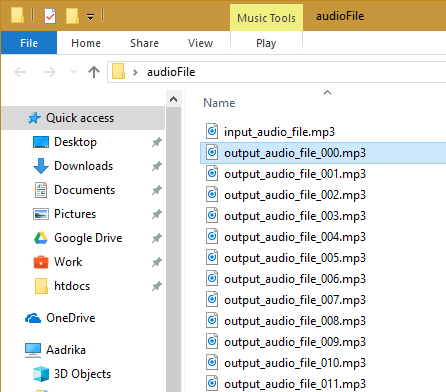
Task: Select file output_audio_file_002.mp3
Action: click(x=295, y=195)
